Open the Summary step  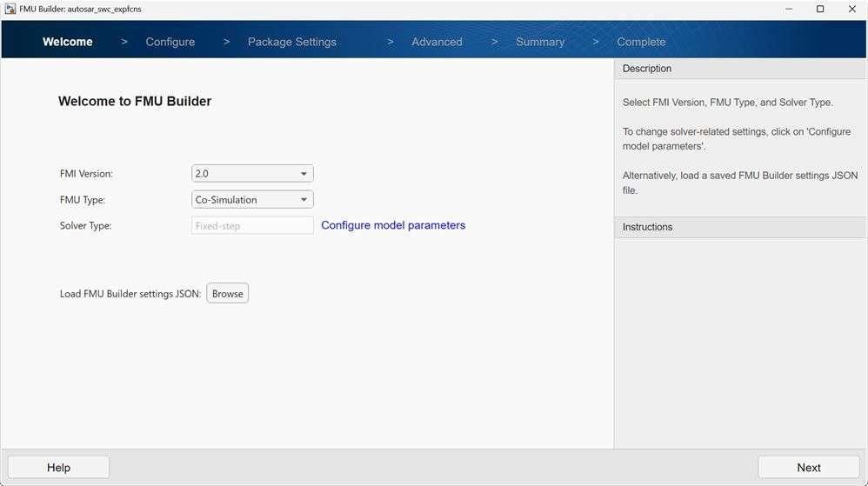tap(539, 42)
